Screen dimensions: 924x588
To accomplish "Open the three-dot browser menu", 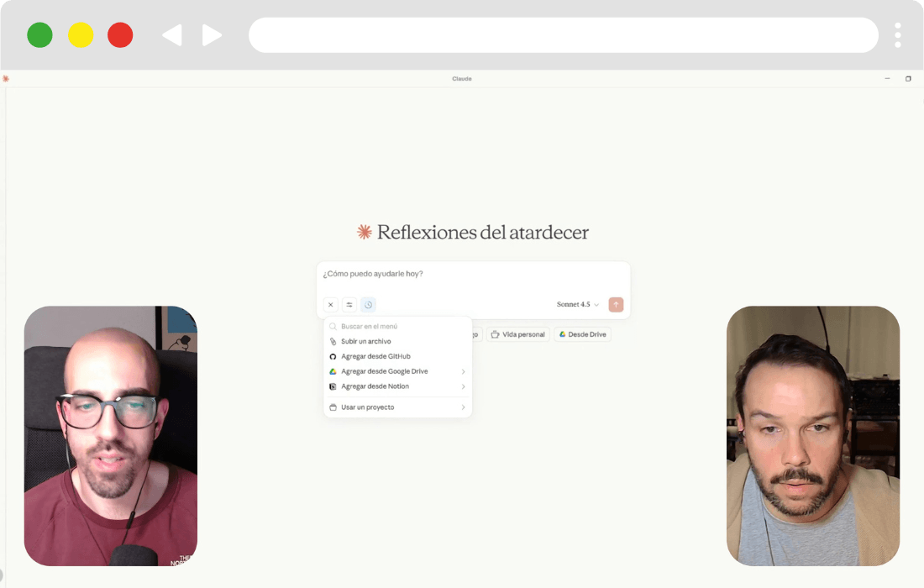I will click(x=897, y=35).
